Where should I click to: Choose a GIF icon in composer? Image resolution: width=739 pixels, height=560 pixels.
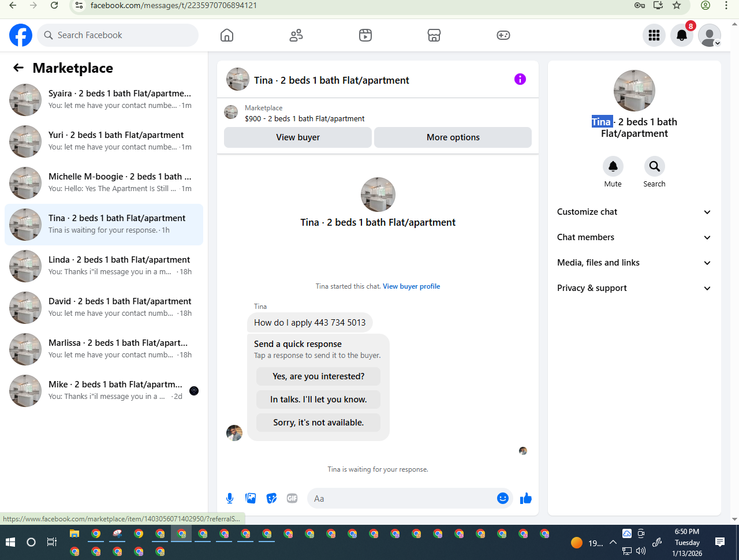click(x=292, y=498)
